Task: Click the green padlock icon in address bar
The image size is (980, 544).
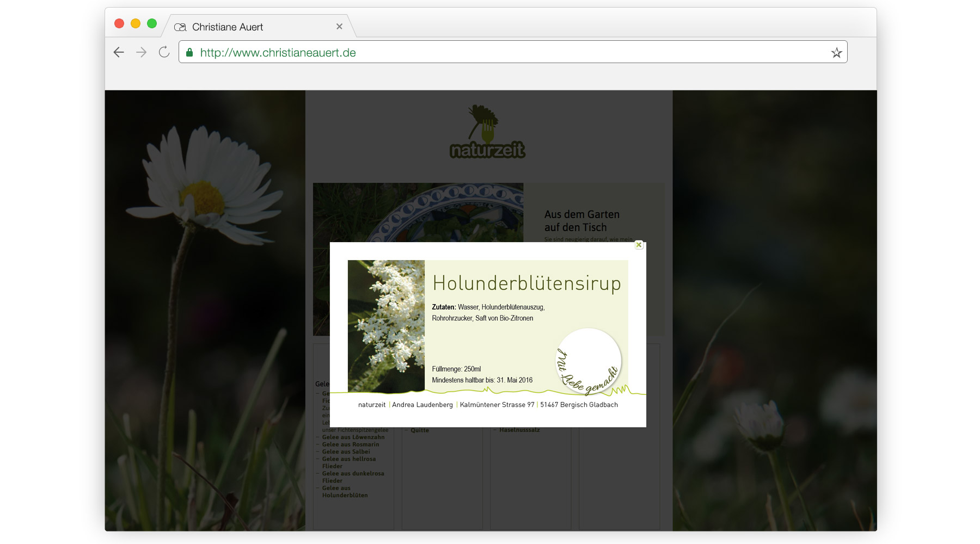Action: pos(189,52)
